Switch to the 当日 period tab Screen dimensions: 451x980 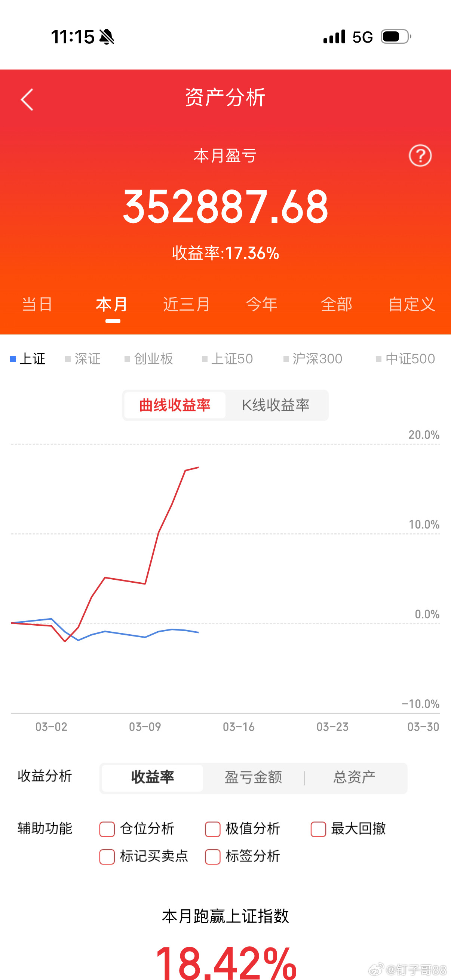point(37,304)
